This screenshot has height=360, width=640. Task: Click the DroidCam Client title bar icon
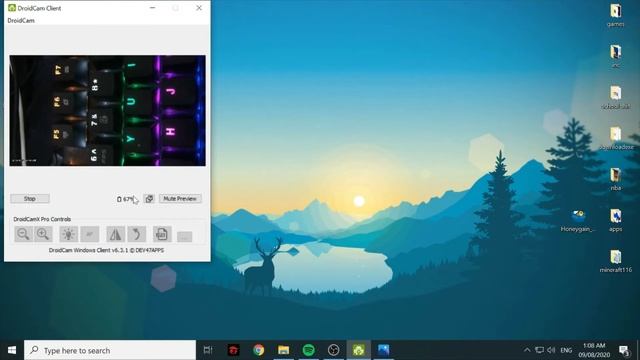(12, 8)
